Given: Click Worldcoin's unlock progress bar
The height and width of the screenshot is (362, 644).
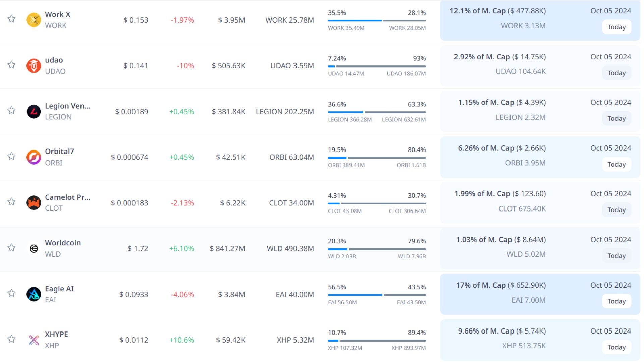Looking at the screenshot, I should pyautogui.click(x=377, y=249).
